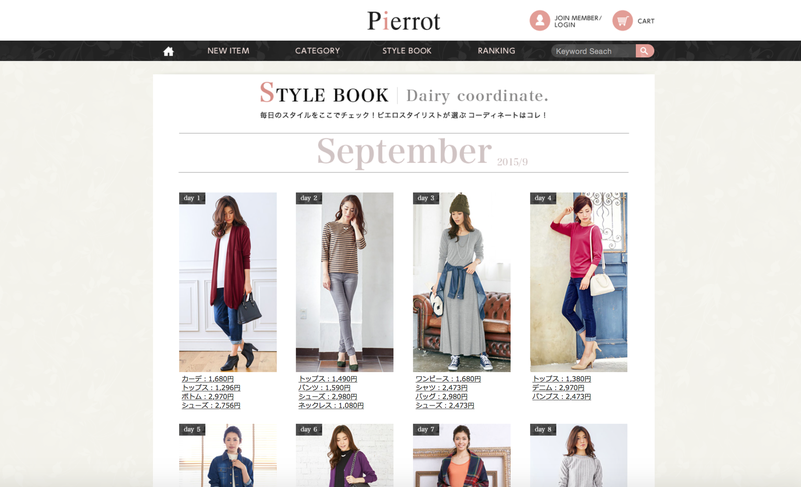The image size is (801, 487).
Task: Click the member login person icon
Action: pyautogui.click(x=539, y=21)
